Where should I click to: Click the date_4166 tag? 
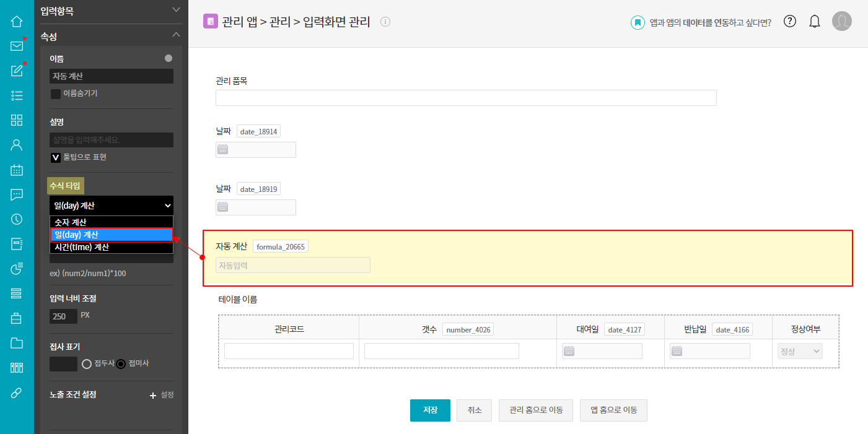732,329
